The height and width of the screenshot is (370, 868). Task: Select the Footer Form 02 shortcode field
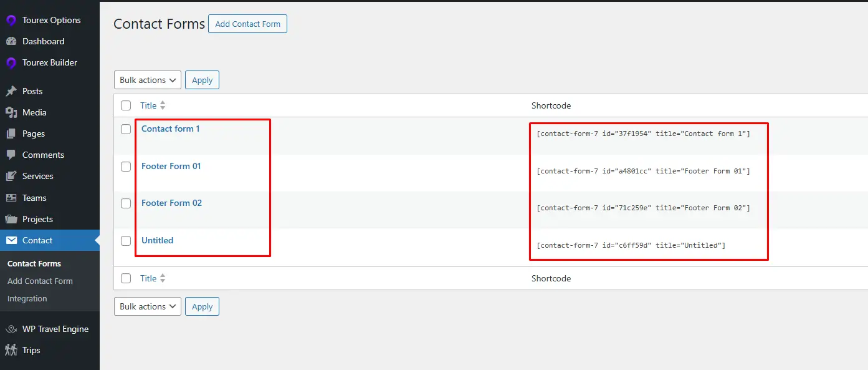pyautogui.click(x=643, y=208)
